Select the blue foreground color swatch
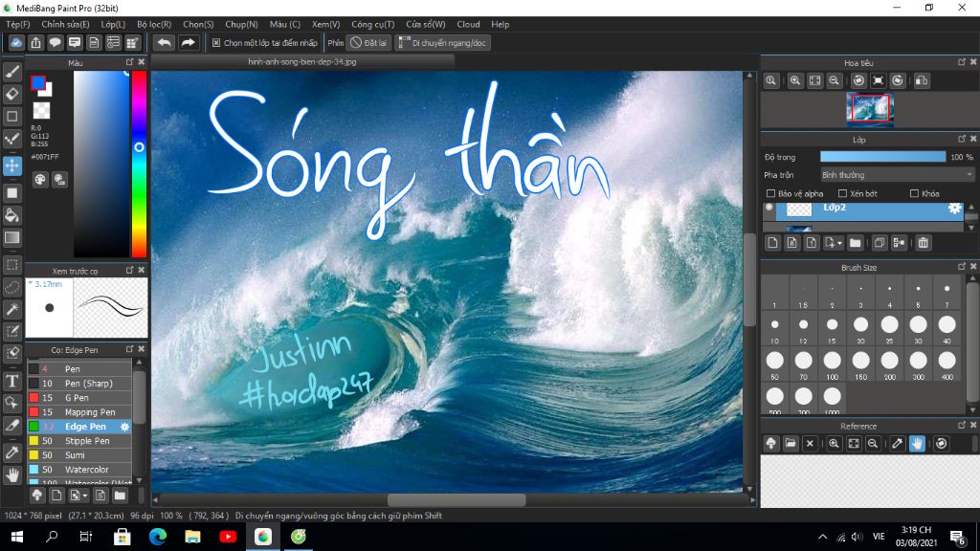980x551 pixels. 38,82
